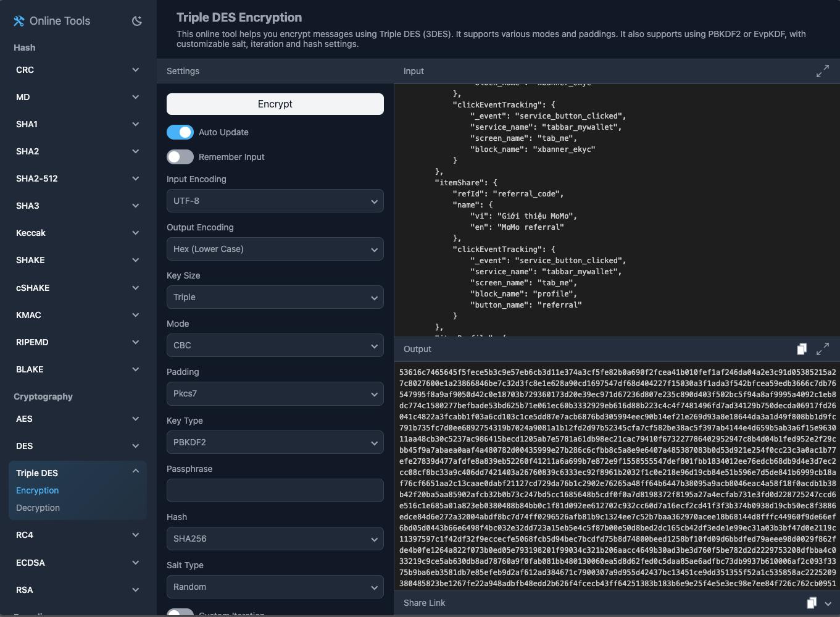Viewport: 840px width, 617px height.
Task: Expand the RC4 sidebar section
Action: [78, 535]
